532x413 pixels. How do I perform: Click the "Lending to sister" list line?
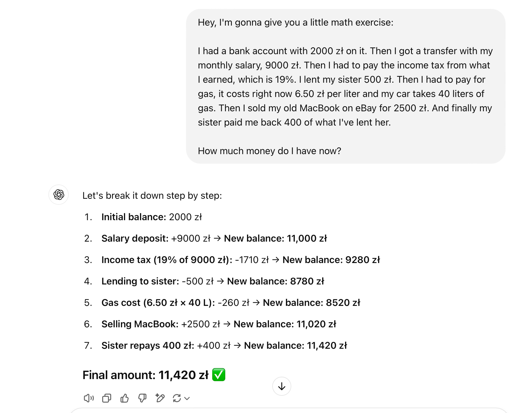(213, 281)
